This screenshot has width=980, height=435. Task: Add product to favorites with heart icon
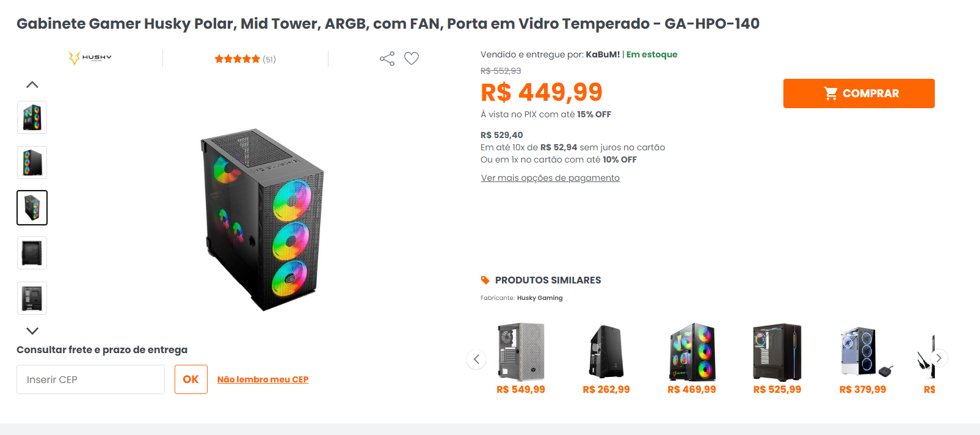tap(412, 59)
